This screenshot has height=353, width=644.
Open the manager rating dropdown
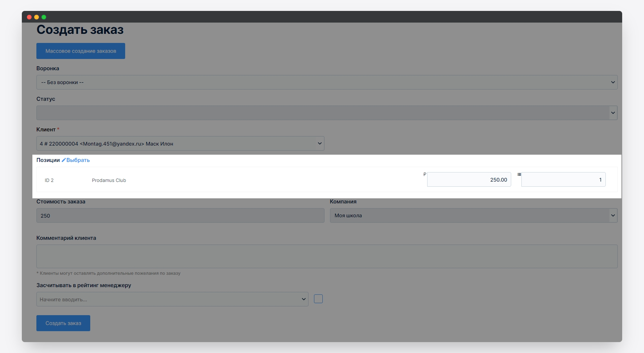pyautogui.click(x=172, y=299)
